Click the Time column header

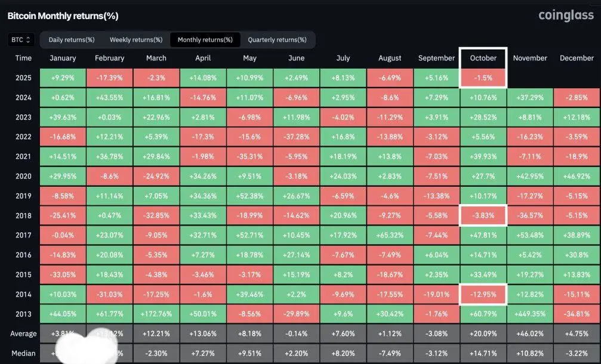click(23, 58)
